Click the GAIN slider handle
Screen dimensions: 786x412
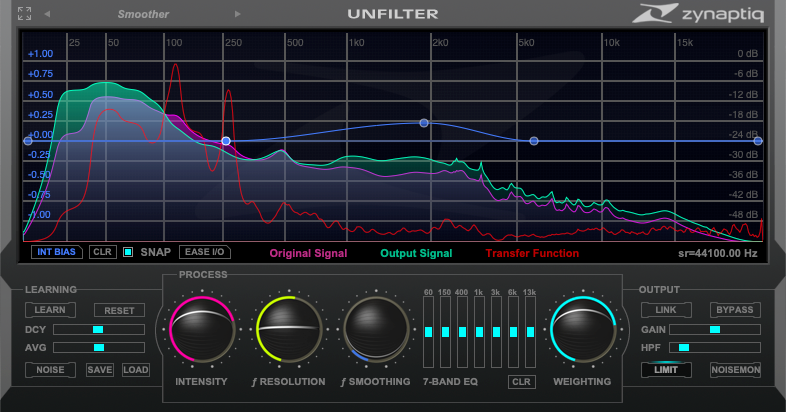[715, 329]
